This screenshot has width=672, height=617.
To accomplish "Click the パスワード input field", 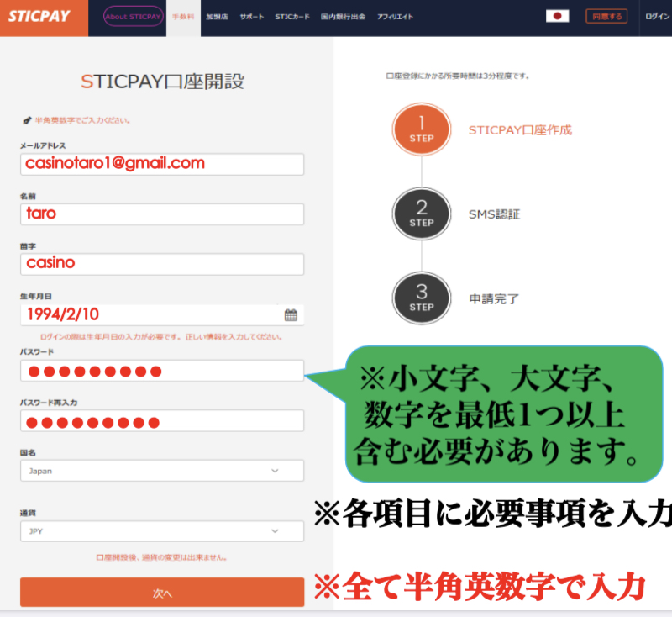I will (x=162, y=371).
